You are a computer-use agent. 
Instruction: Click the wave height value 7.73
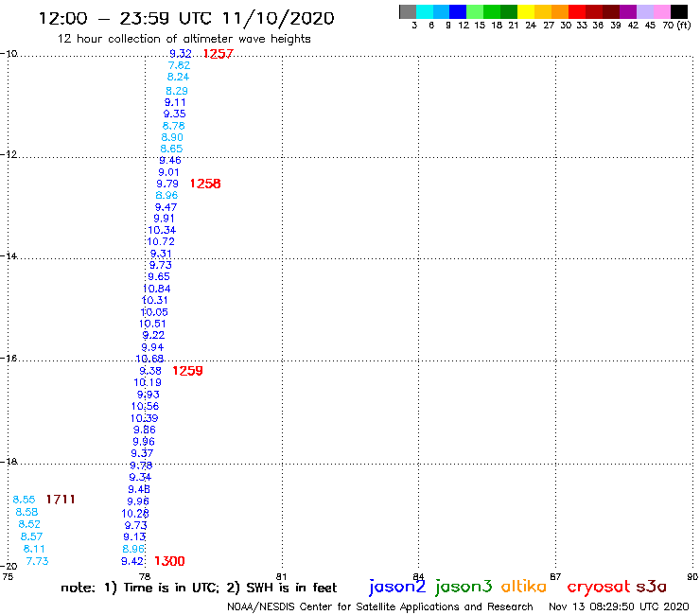(x=37, y=561)
